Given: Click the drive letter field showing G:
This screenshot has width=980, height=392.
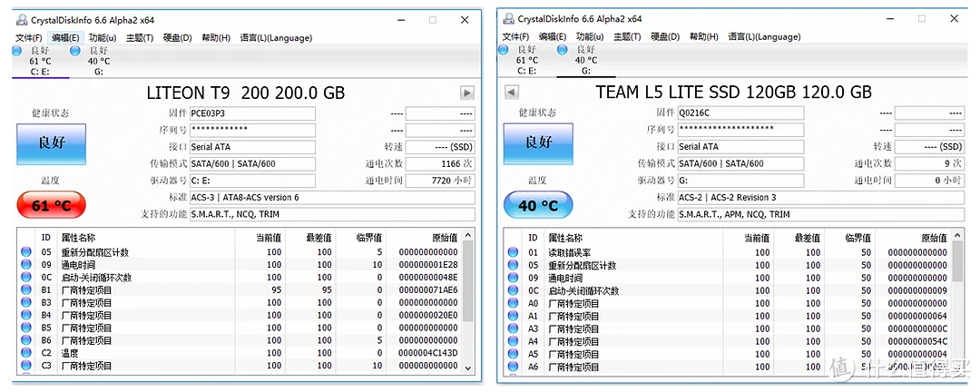Looking at the screenshot, I should click(x=740, y=181).
